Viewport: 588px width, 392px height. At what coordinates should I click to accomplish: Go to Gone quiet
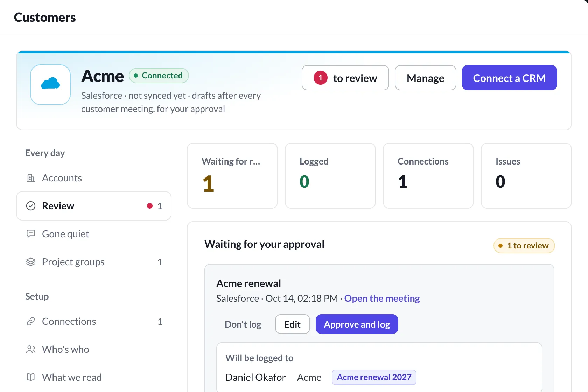coord(94,234)
